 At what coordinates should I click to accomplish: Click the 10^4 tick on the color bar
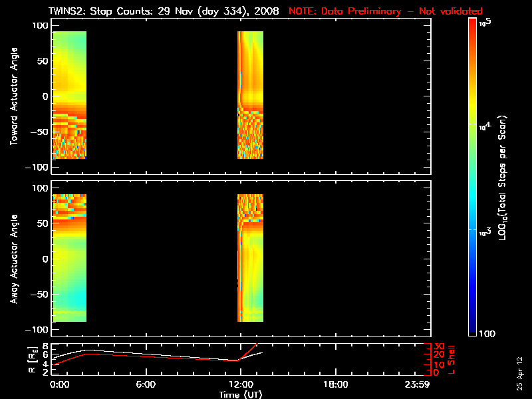click(485, 126)
